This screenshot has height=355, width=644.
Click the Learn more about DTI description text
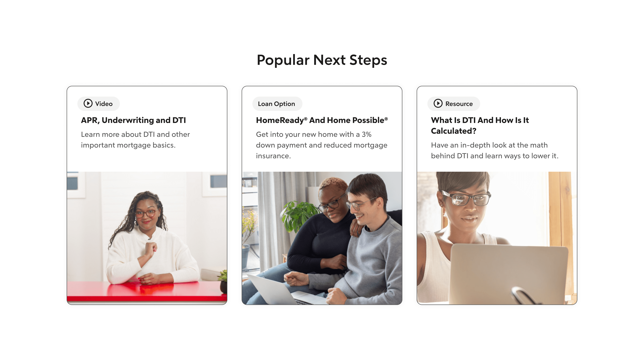135,140
